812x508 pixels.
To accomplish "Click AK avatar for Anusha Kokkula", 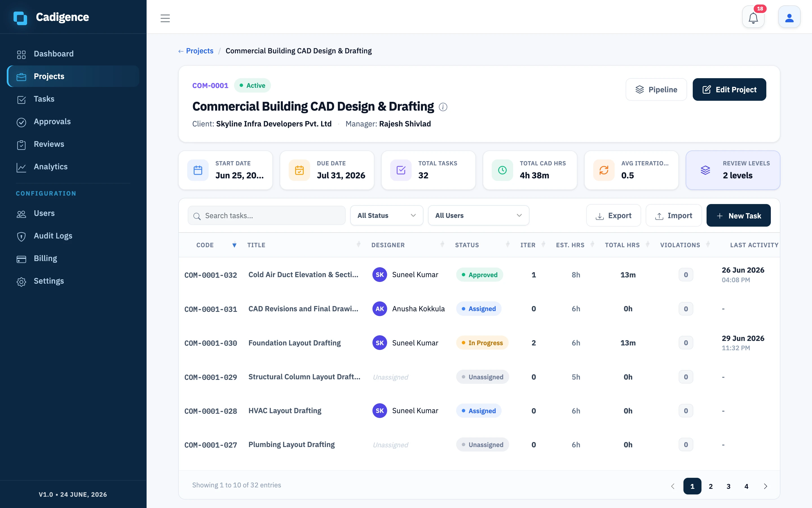I will pos(379,309).
